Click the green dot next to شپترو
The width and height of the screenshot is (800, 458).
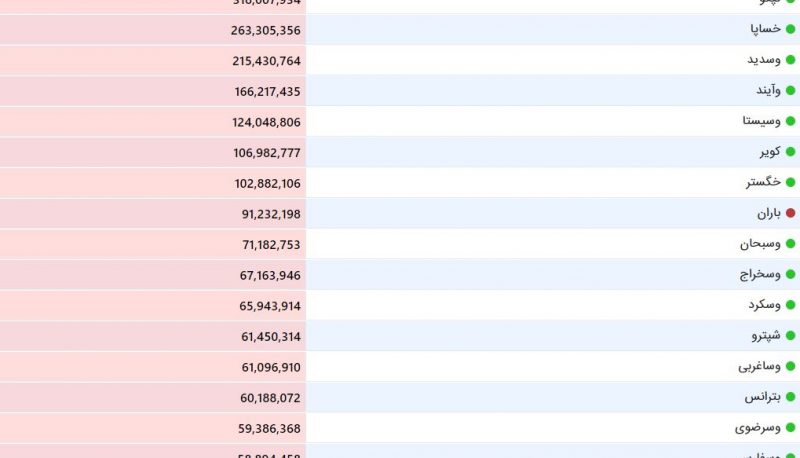point(790,336)
